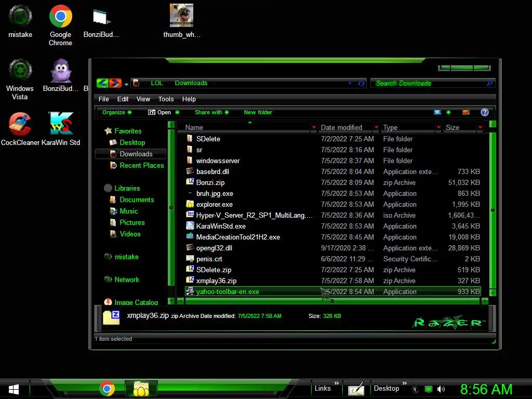Open Chrome from the taskbar
Image resolution: width=532 pixels, height=399 pixels.
[107, 389]
